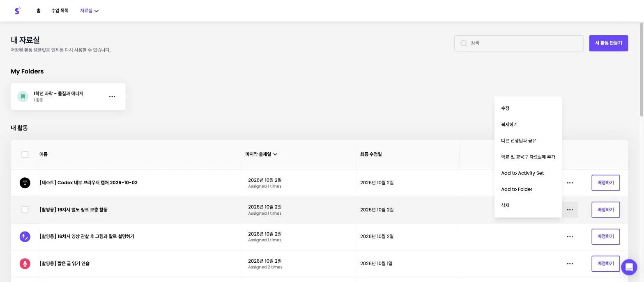
Task: Click the three-dot menu for 19차시 row
Action: pyautogui.click(x=570, y=210)
